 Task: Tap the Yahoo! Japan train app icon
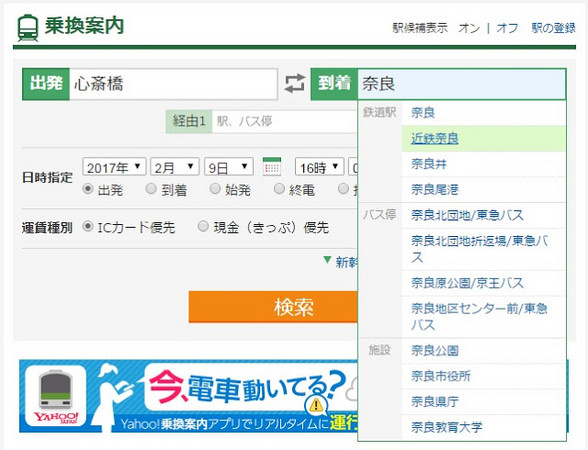pyautogui.click(x=56, y=397)
